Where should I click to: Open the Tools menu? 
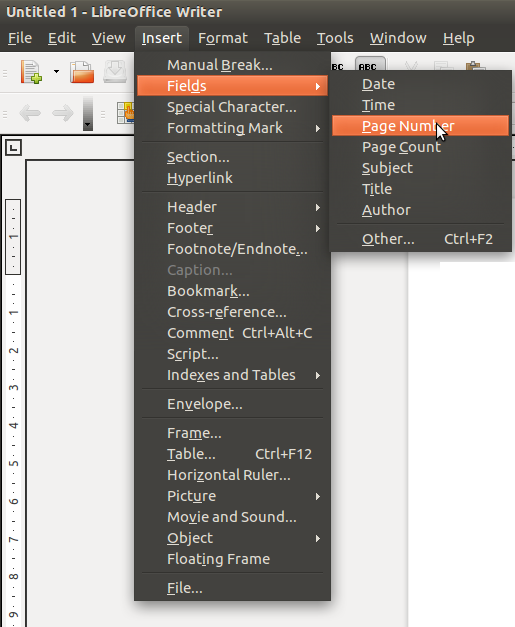point(335,38)
